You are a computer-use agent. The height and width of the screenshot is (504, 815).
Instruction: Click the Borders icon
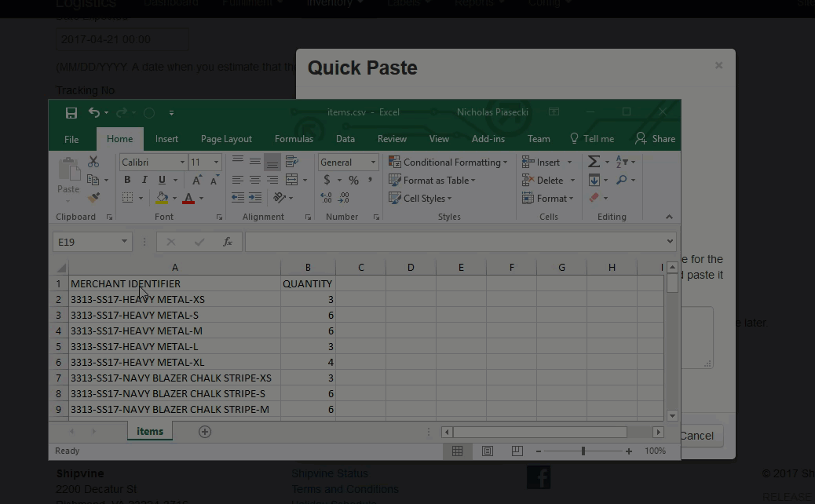tap(127, 198)
